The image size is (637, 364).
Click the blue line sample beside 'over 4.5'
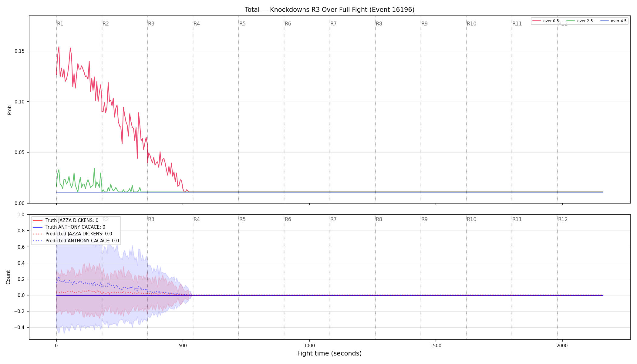point(604,21)
